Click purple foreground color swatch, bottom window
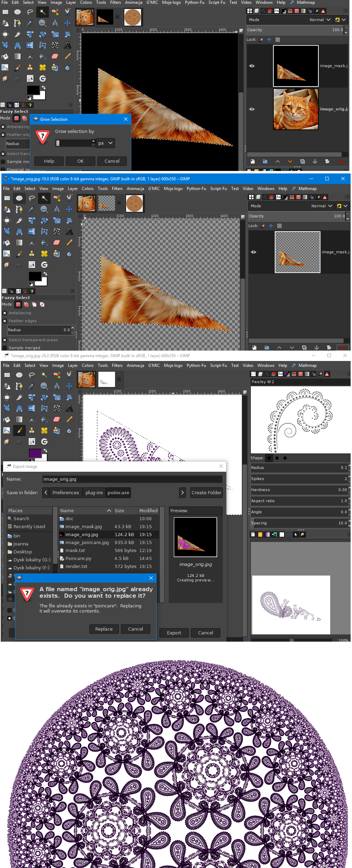This screenshot has height=868, width=352. (x=35, y=453)
